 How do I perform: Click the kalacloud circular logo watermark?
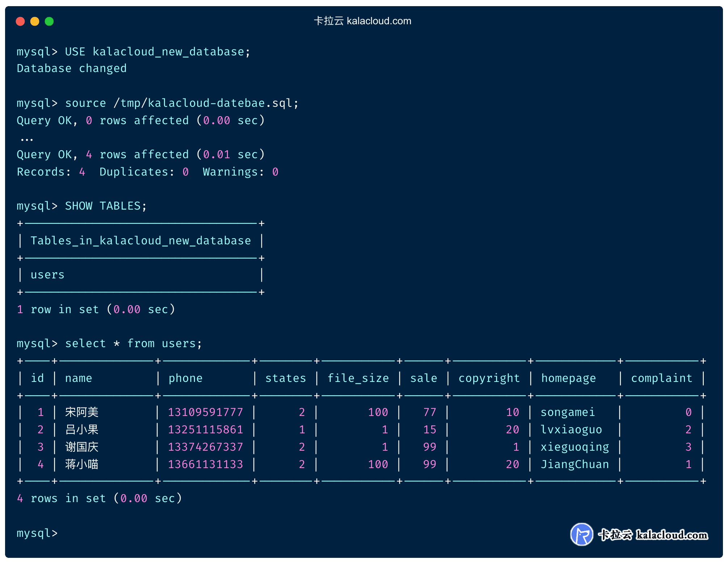(583, 534)
